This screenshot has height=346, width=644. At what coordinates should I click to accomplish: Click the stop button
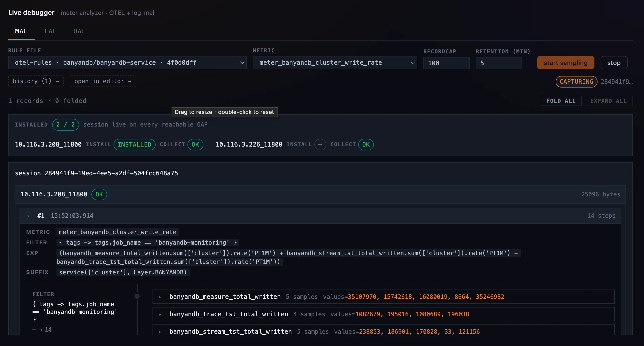click(x=614, y=63)
